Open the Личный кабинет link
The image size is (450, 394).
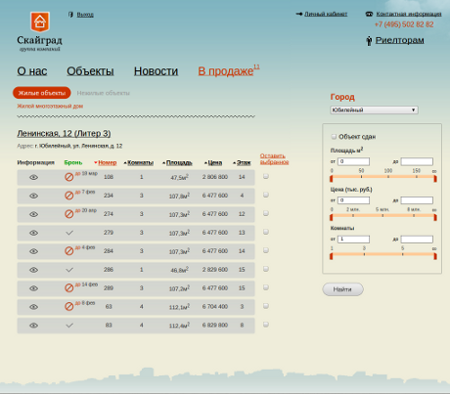[x=326, y=14]
